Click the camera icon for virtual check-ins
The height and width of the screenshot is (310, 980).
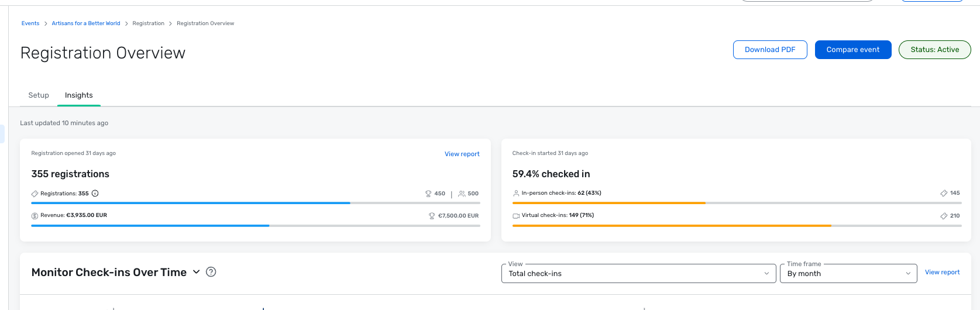[x=516, y=216]
